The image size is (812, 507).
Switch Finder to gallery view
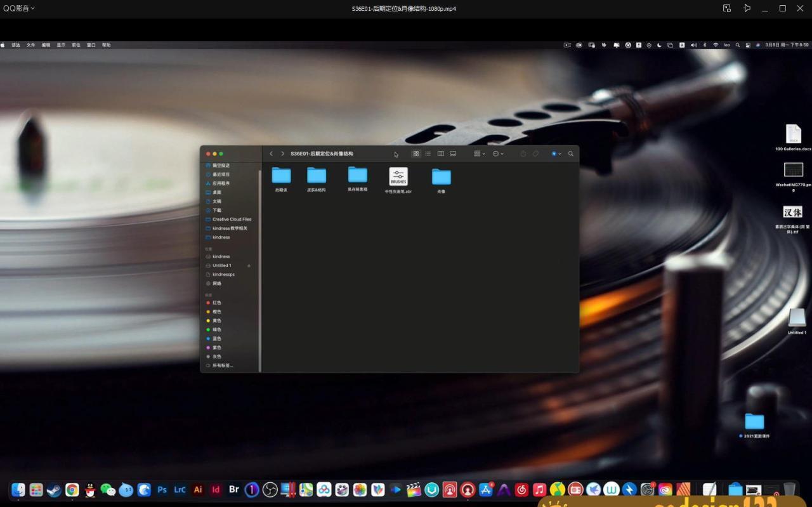(453, 154)
